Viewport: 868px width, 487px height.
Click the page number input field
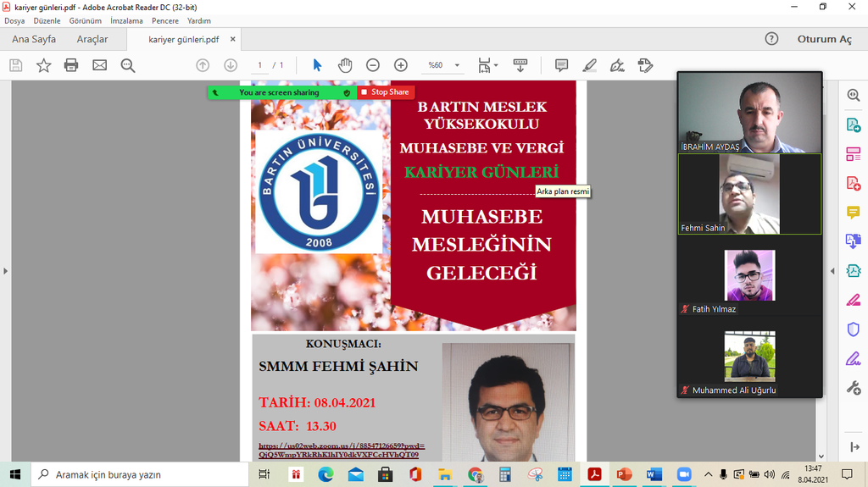click(260, 65)
